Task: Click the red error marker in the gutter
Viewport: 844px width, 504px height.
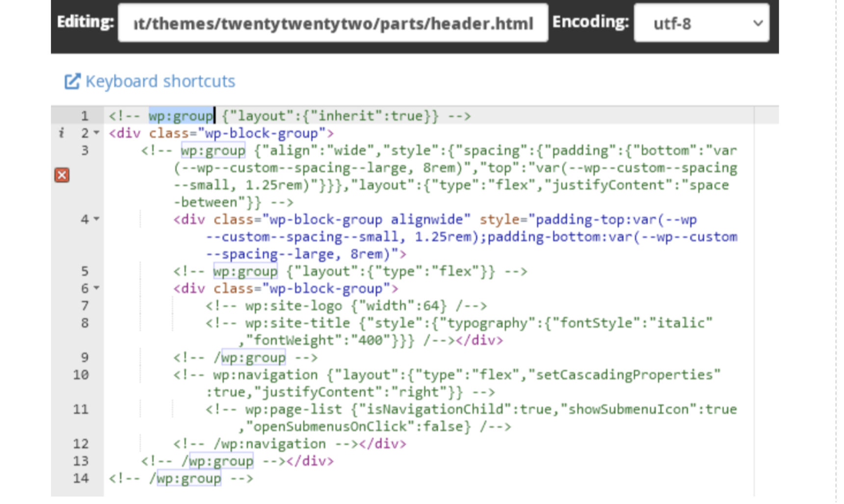Action: (62, 175)
